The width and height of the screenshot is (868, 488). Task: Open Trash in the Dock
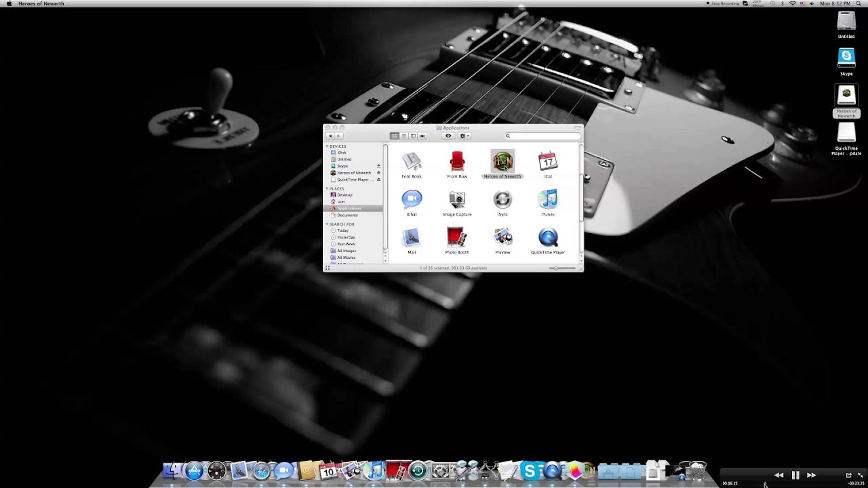(696, 470)
